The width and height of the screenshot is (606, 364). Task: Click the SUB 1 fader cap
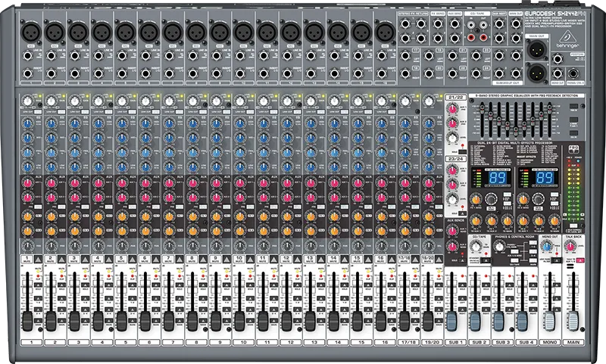point(453,320)
